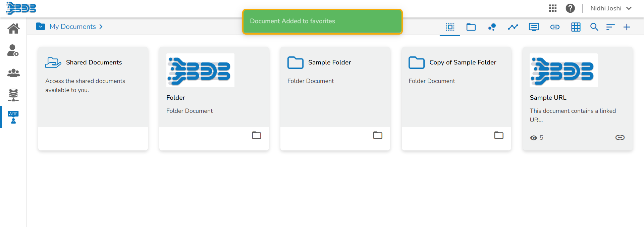
Task: Click the plus add new icon
Action: (627, 27)
